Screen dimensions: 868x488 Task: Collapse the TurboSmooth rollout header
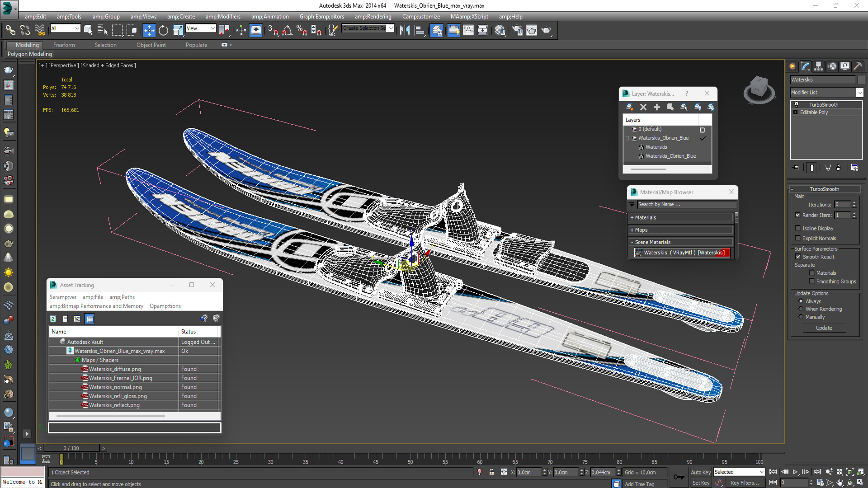[825, 189]
